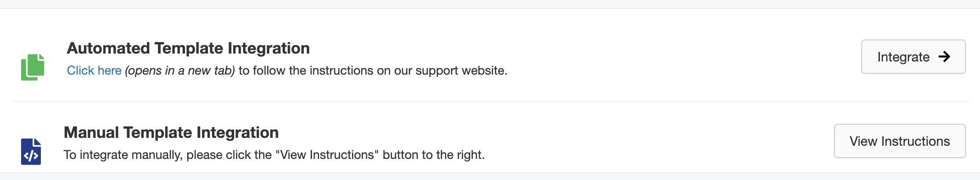This screenshot has width=980, height=180.
Task: Click the gray strip above the integration panel
Action: 490,4
